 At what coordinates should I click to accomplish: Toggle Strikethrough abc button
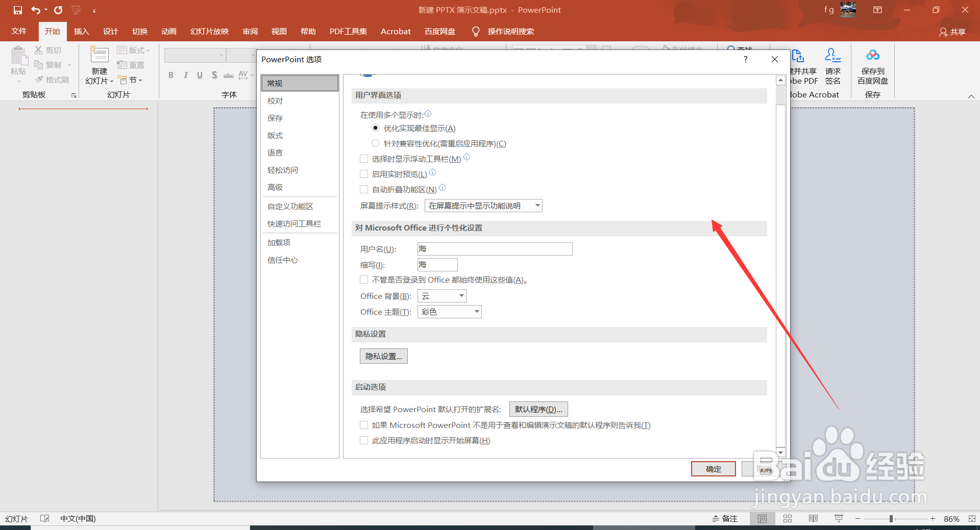point(229,75)
